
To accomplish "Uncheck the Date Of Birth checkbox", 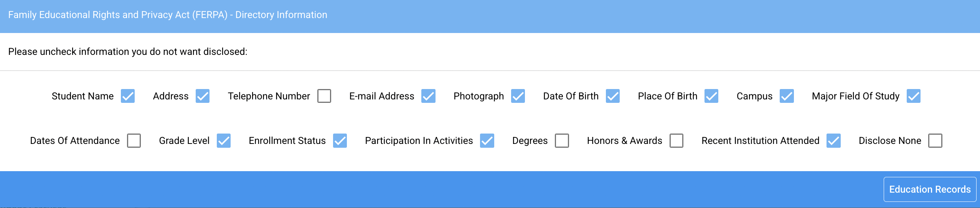I will point(613,96).
